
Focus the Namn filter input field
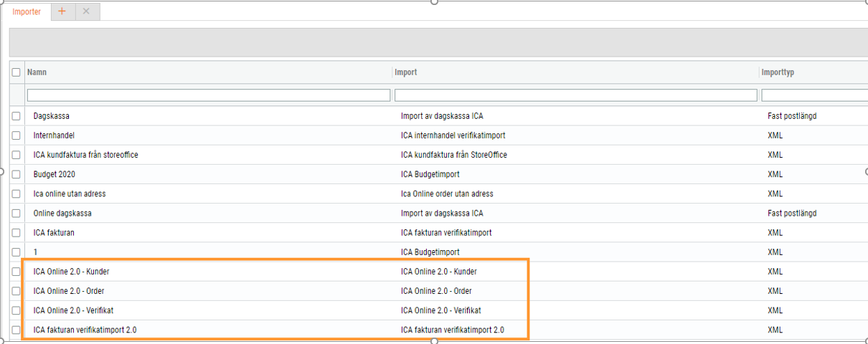[209, 95]
